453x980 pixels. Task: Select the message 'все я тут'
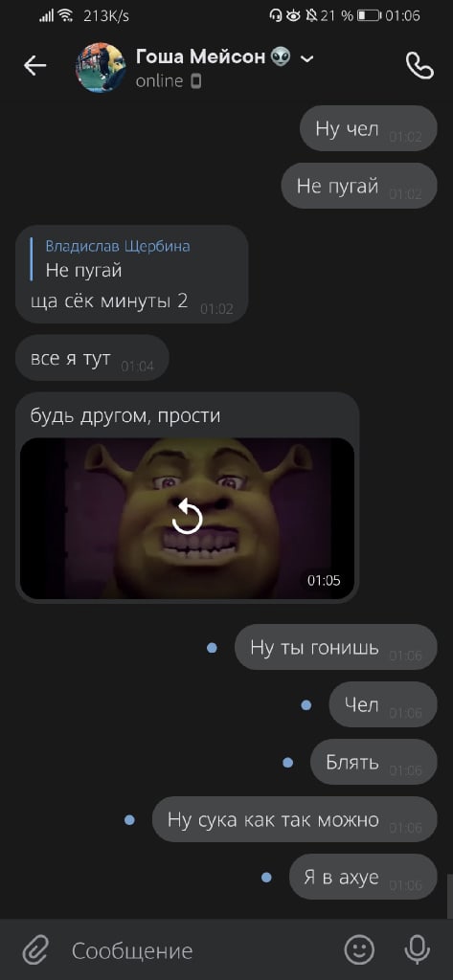(92, 358)
